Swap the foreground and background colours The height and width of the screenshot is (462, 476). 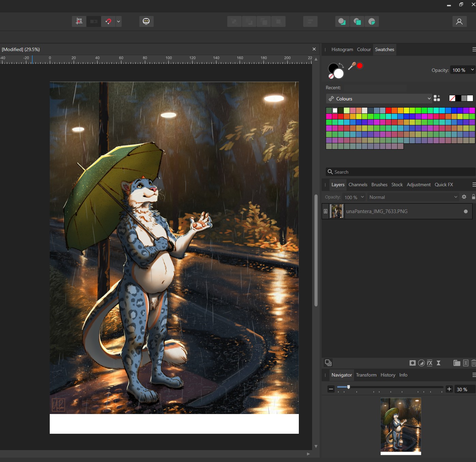[x=341, y=65]
